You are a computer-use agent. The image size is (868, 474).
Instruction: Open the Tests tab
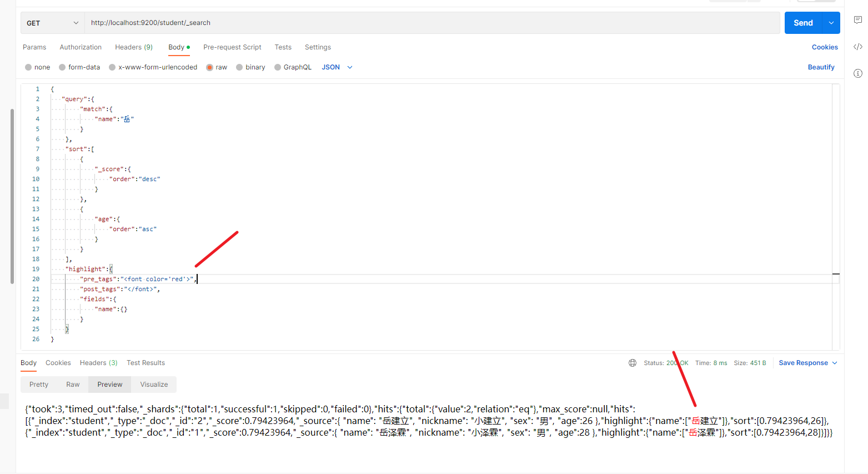[283, 47]
